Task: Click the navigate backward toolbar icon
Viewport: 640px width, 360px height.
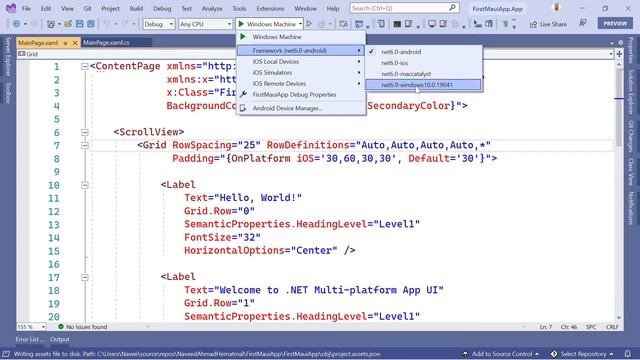Action: tap(16, 24)
